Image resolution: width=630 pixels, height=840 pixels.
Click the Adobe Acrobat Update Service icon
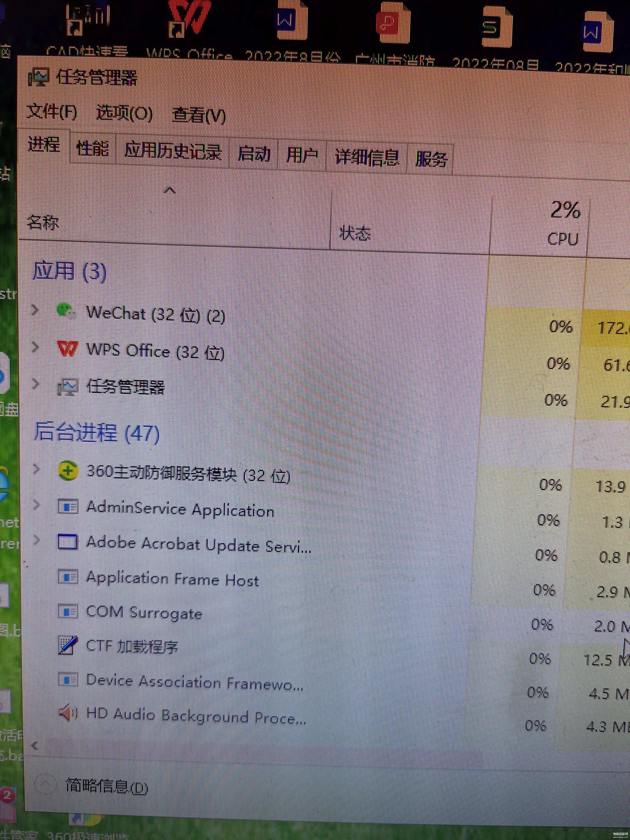click(68, 542)
